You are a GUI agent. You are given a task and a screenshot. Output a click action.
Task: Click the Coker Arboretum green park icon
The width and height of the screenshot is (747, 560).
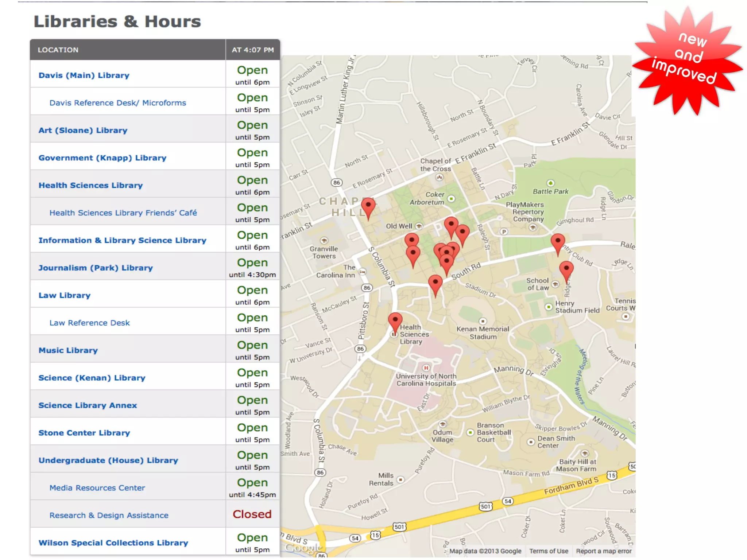(x=451, y=199)
